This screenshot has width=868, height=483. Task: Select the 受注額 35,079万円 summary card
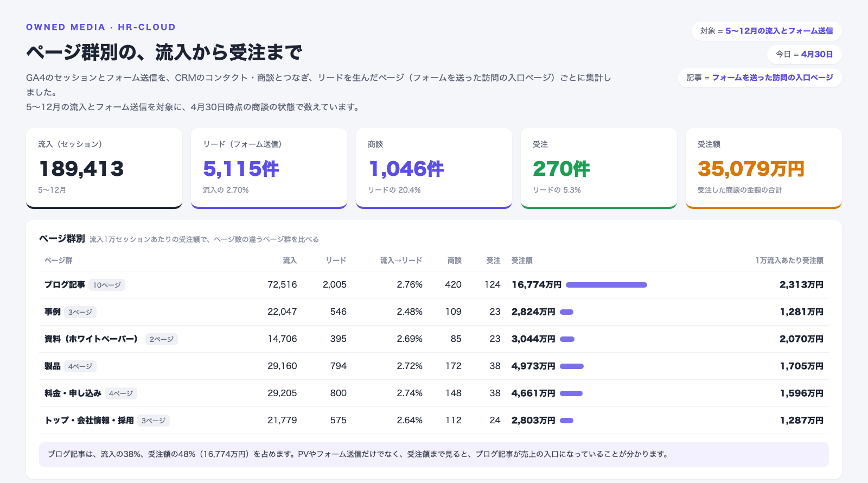coord(764,168)
